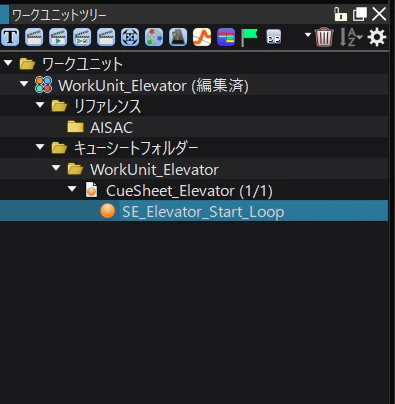Click the red trash can delete icon
The image size is (395, 404).
point(324,37)
